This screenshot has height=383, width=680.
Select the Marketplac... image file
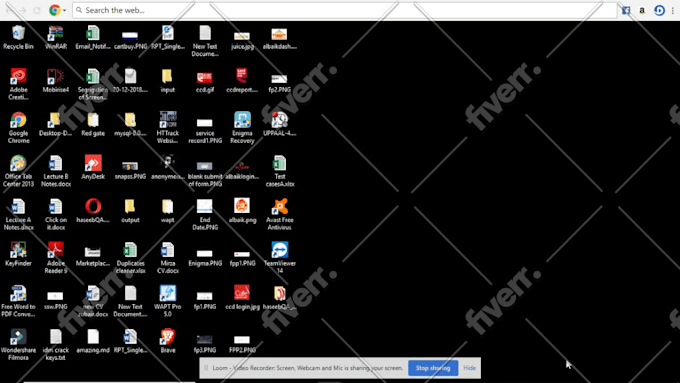pyautogui.click(x=93, y=256)
